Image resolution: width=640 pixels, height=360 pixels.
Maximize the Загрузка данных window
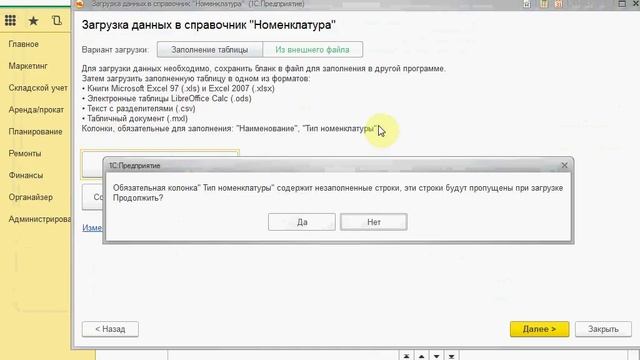point(622,4)
